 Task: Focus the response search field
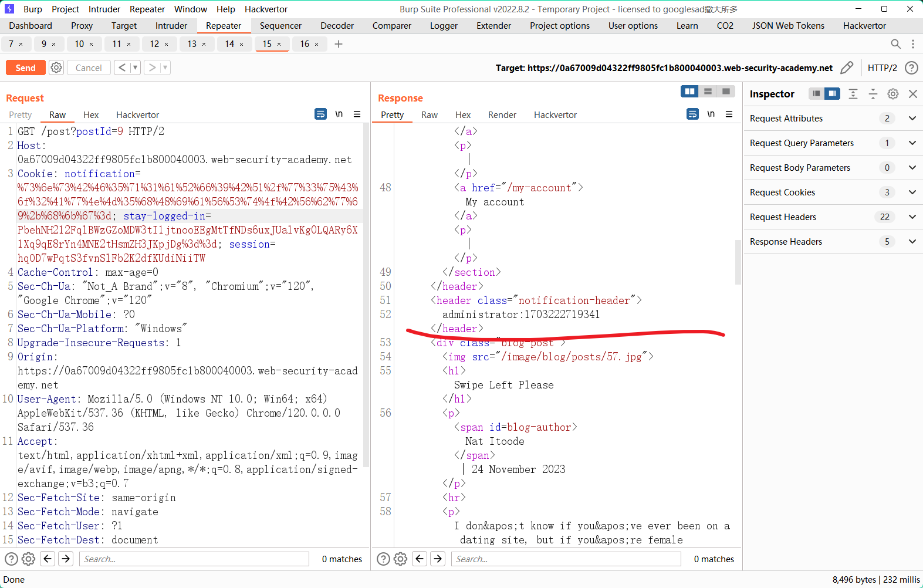pyautogui.click(x=566, y=559)
